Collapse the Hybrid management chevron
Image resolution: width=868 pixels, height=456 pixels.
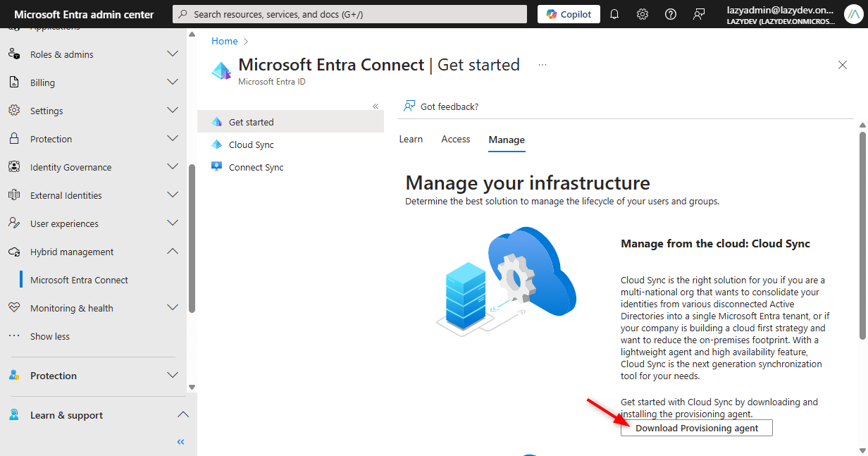173,252
